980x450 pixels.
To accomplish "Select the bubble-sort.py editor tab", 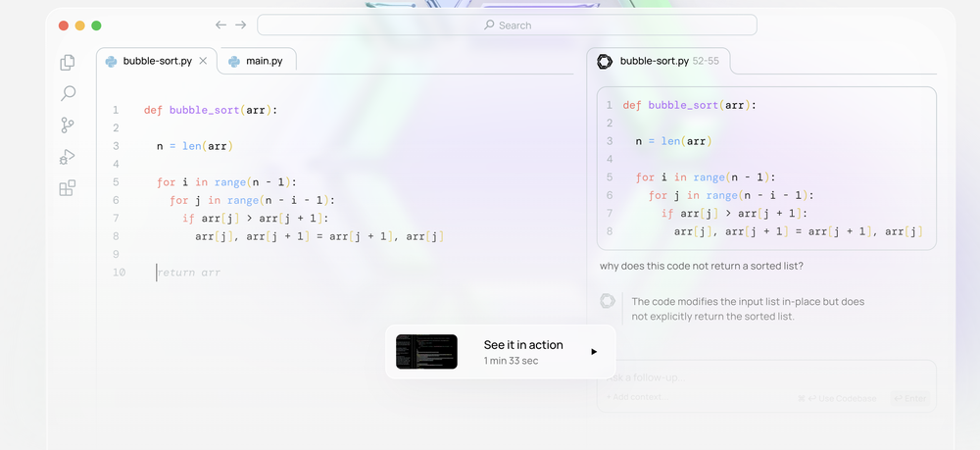I will point(157,61).
